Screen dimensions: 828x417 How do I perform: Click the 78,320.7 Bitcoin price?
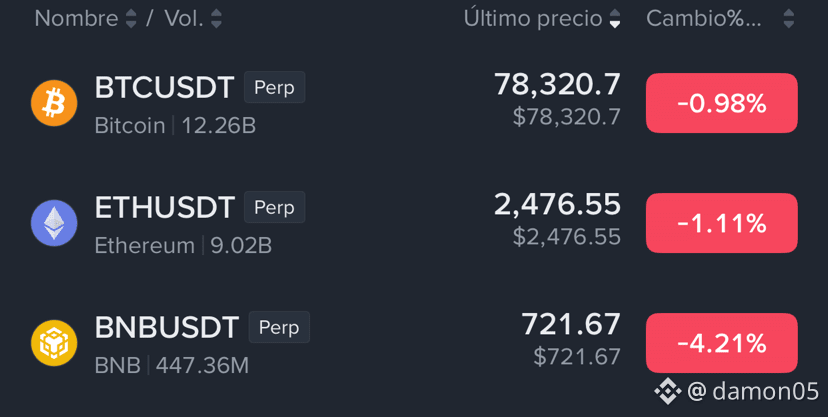(x=557, y=84)
